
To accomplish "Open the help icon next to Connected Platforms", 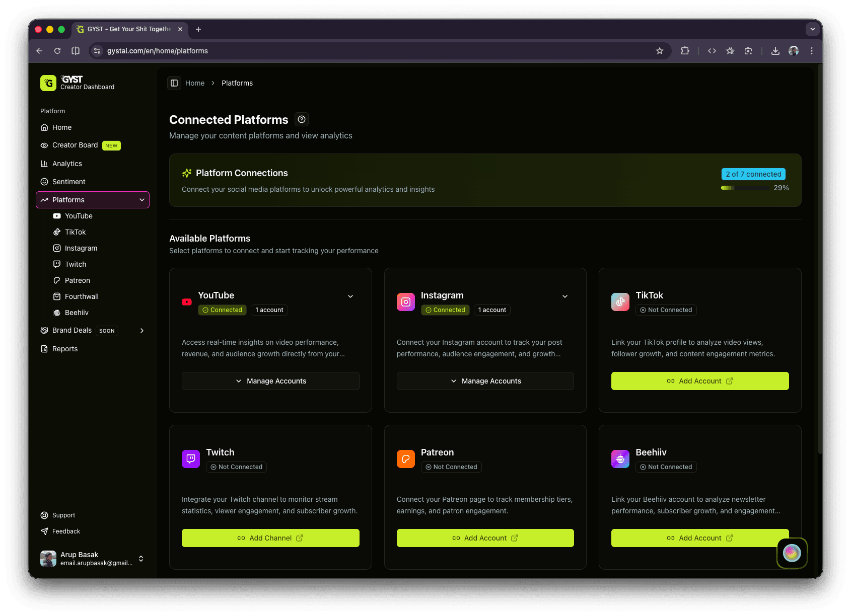I will tap(301, 119).
